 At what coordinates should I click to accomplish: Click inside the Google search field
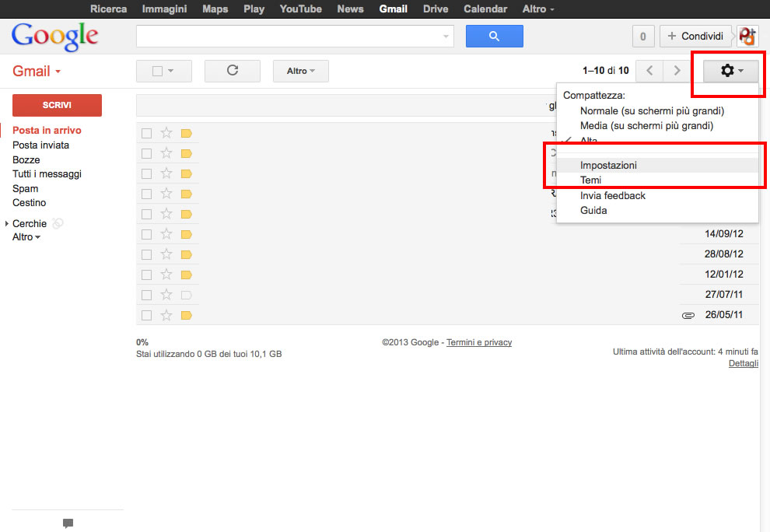[288, 37]
